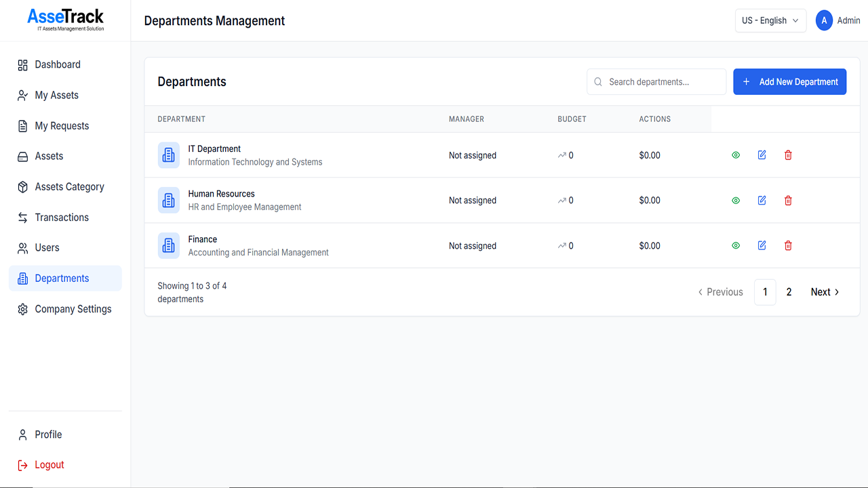
Task: Show Human Resources details with eye icon
Action: [736, 201]
